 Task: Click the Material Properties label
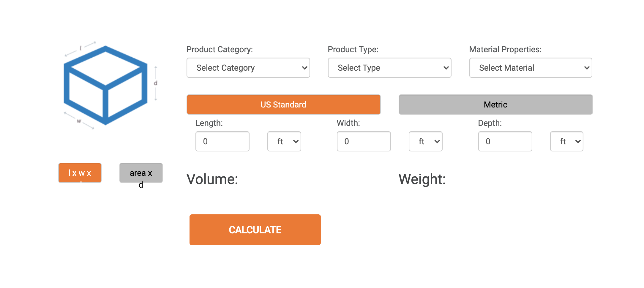(505, 49)
